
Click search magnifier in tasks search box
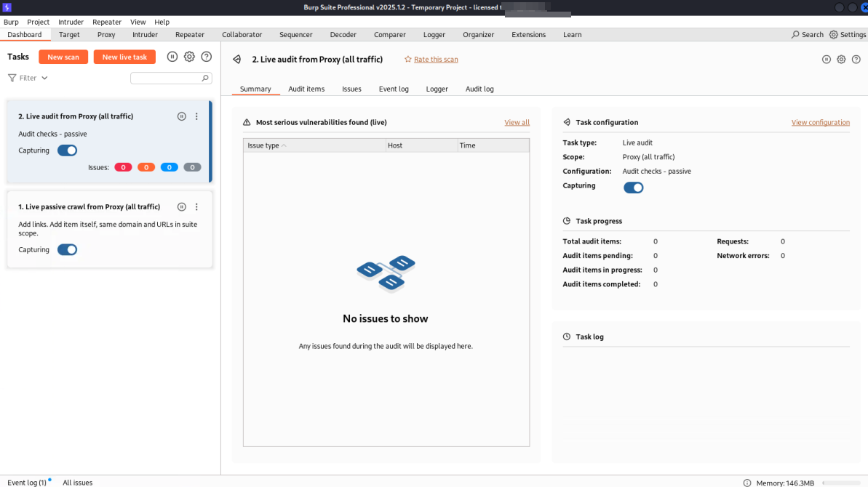pos(205,78)
